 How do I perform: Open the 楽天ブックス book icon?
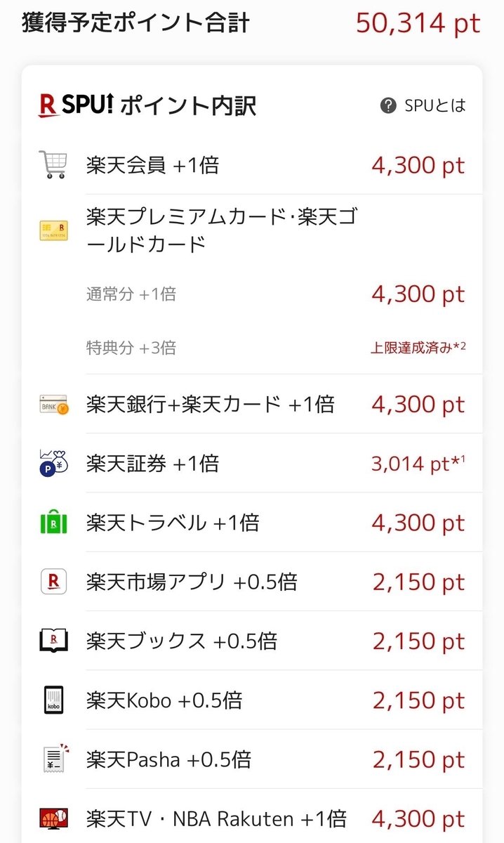pyautogui.click(x=53, y=641)
